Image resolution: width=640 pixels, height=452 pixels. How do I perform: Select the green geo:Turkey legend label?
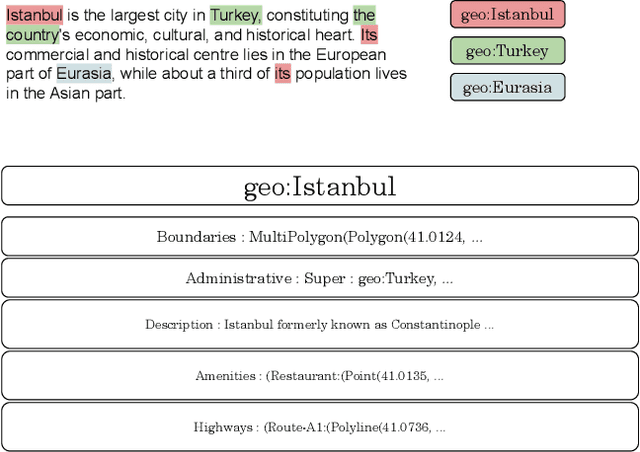[507, 51]
